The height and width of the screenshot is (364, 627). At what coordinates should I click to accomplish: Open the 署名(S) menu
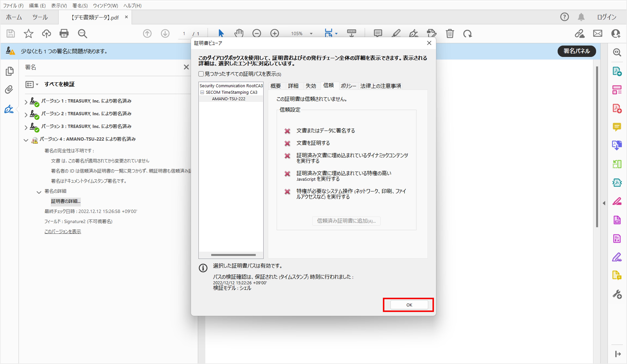pos(80,5)
